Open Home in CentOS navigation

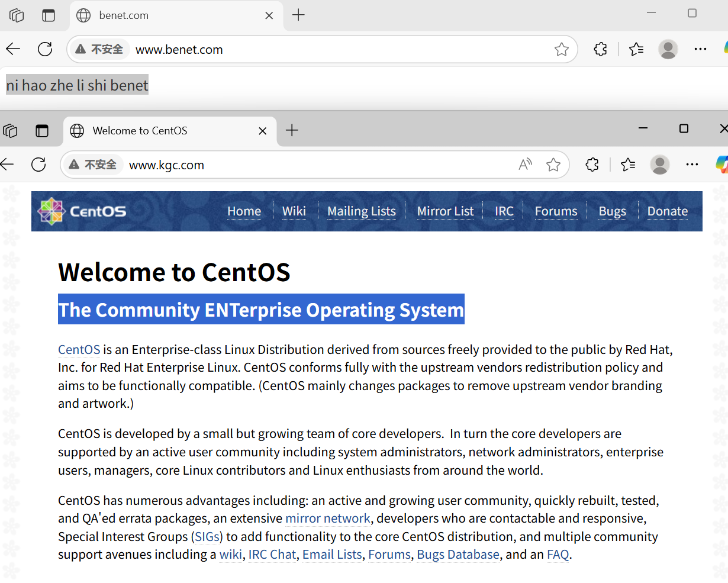coord(244,211)
